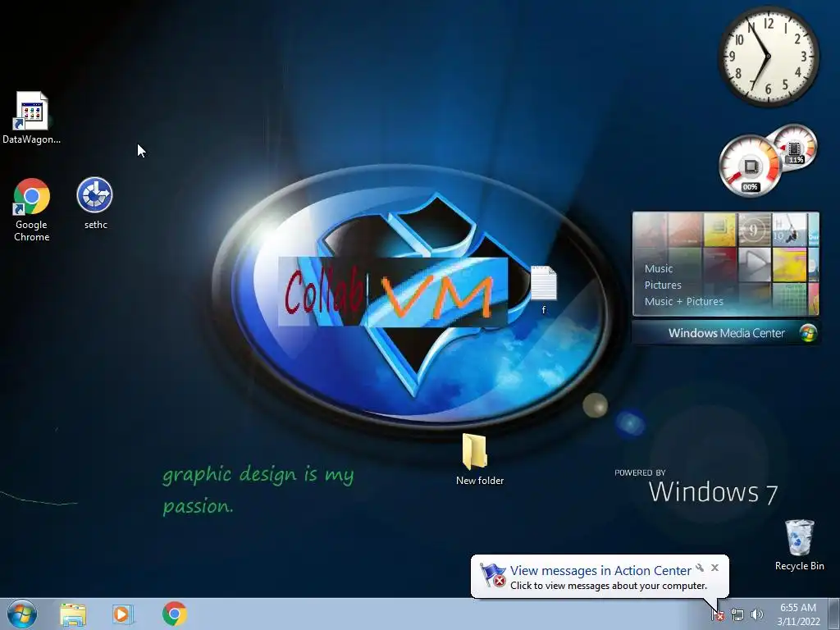This screenshot has width=840, height=630.
Task: Select Pictures in Media Center gadget
Action: point(663,285)
